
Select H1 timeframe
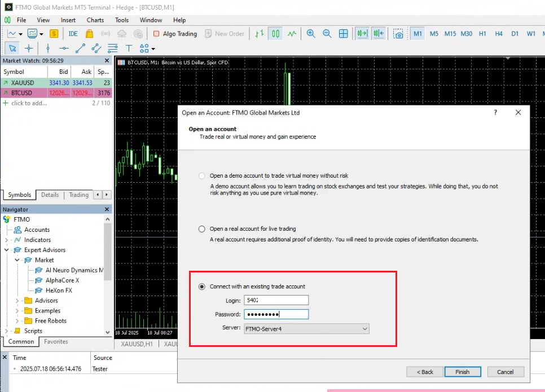482,34
